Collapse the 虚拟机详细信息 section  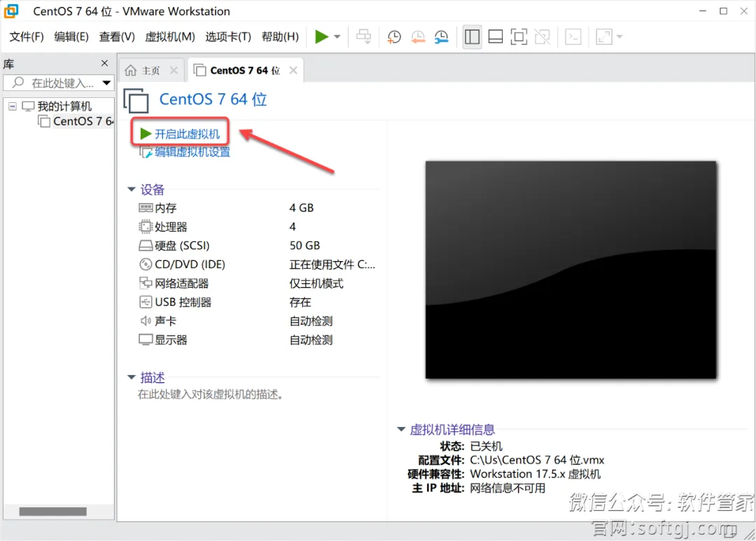(401, 429)
